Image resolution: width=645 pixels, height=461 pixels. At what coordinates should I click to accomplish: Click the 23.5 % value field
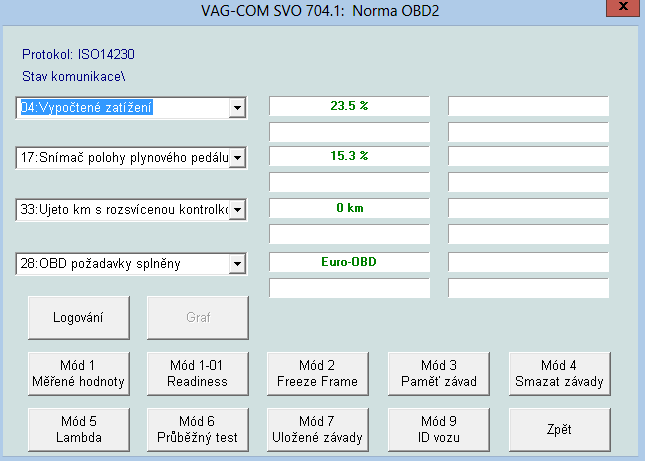point(349,106)
